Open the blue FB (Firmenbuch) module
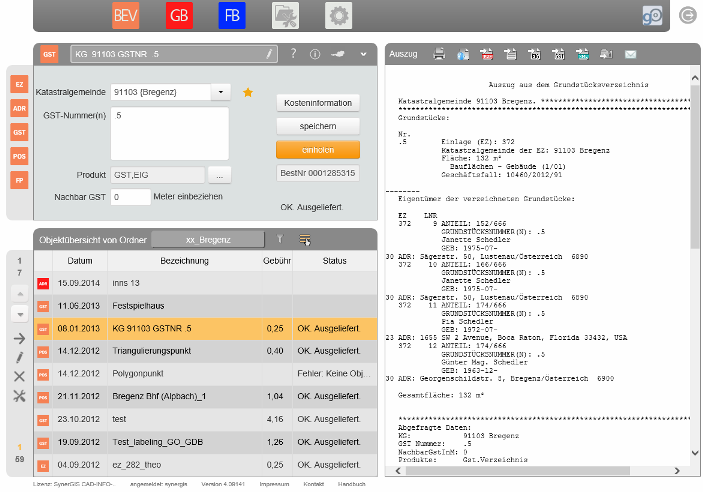The width and height of the screenshot is (703, 492). coord(231,16)
